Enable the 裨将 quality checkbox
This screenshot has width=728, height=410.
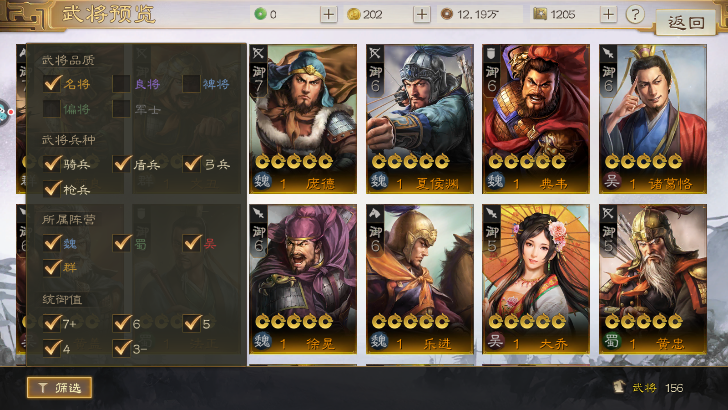click(x=191, y=84)
